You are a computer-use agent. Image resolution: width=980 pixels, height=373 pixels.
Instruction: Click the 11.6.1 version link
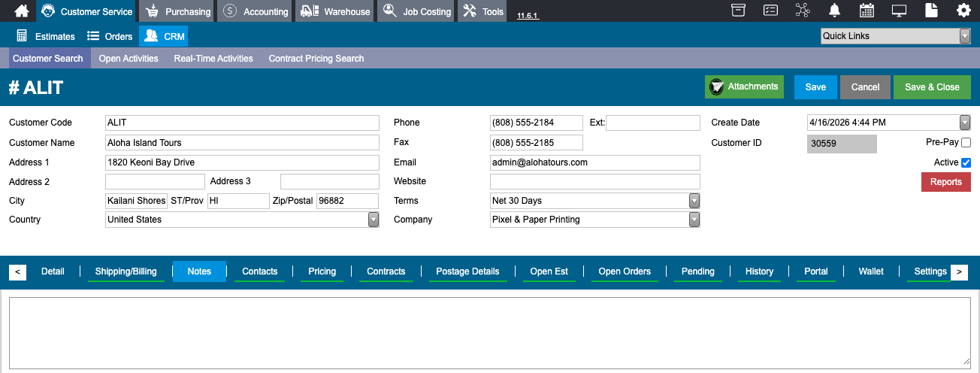(x=528, y=16)
